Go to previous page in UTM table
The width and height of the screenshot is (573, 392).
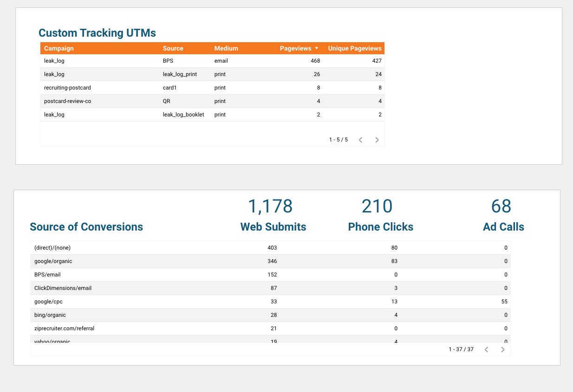tap(360, 140)
